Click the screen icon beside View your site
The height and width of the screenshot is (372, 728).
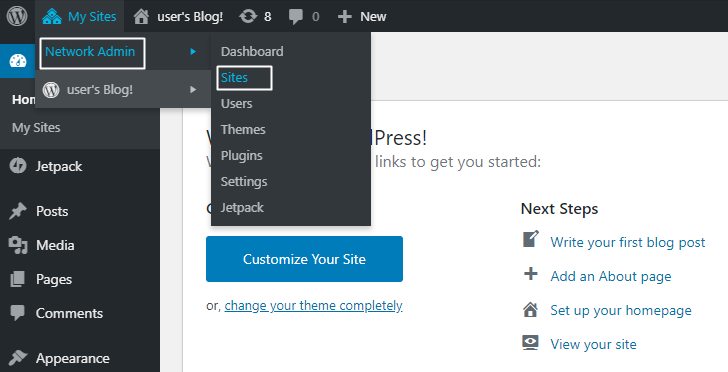coord(530,343)
